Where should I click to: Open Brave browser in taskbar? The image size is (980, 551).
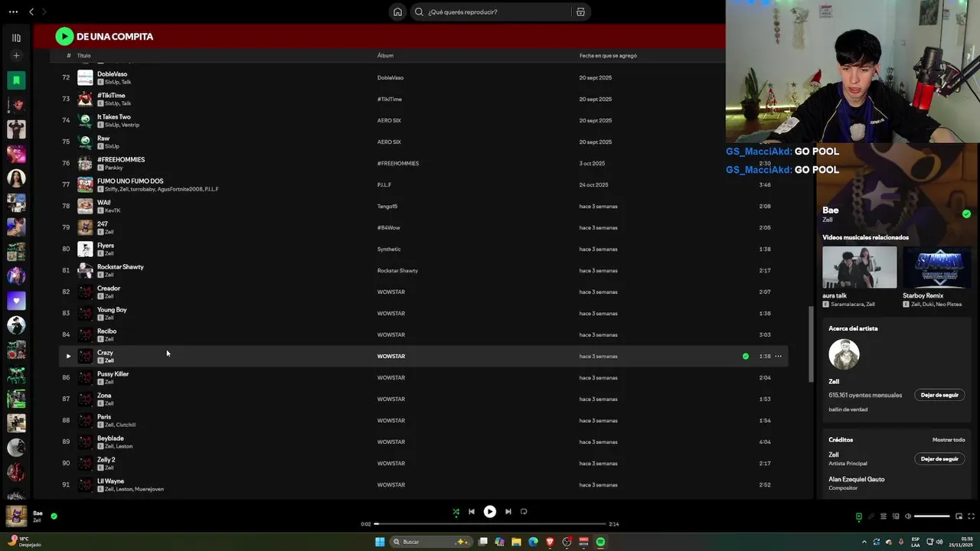[550, 542]
